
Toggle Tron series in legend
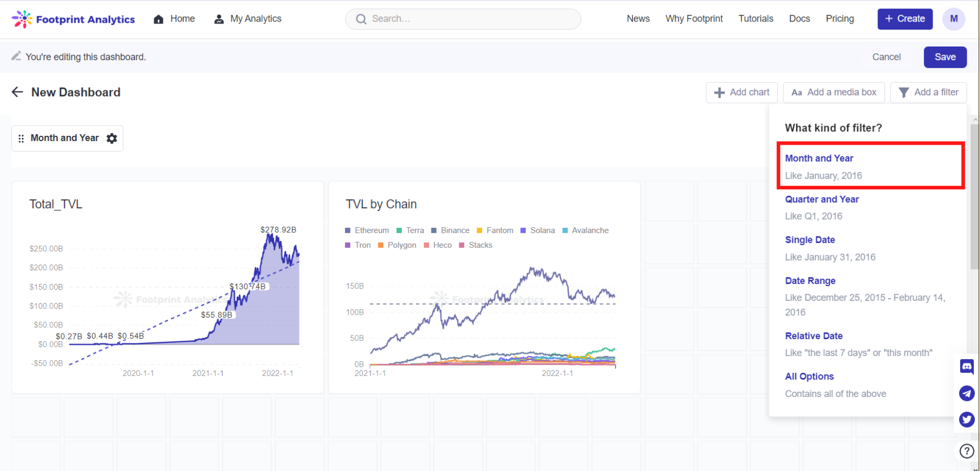pos(358,245)
